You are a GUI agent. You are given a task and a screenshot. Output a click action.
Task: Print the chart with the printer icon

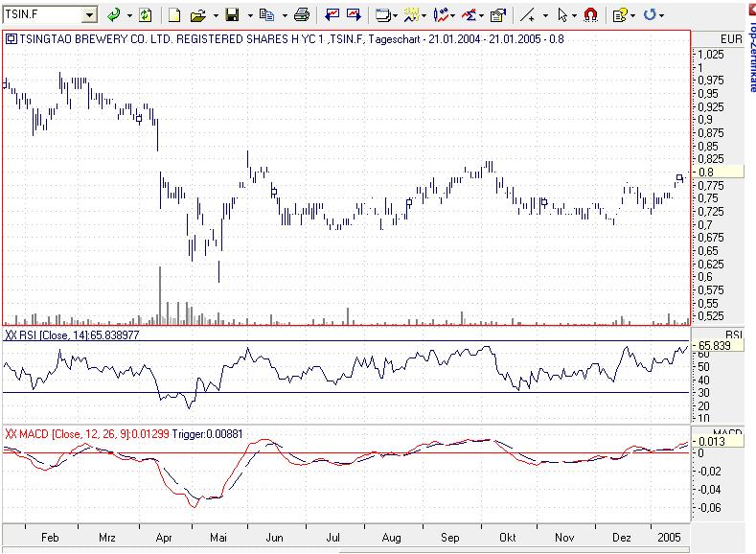(x=301, y=15)
